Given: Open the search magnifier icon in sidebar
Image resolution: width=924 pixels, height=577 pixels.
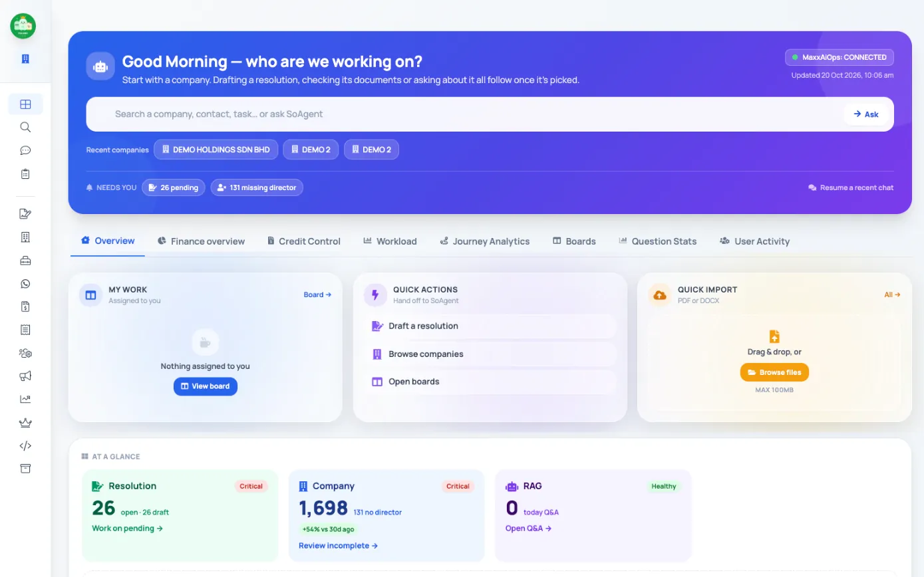Looking at the screenshot, I should coord(25,127).
